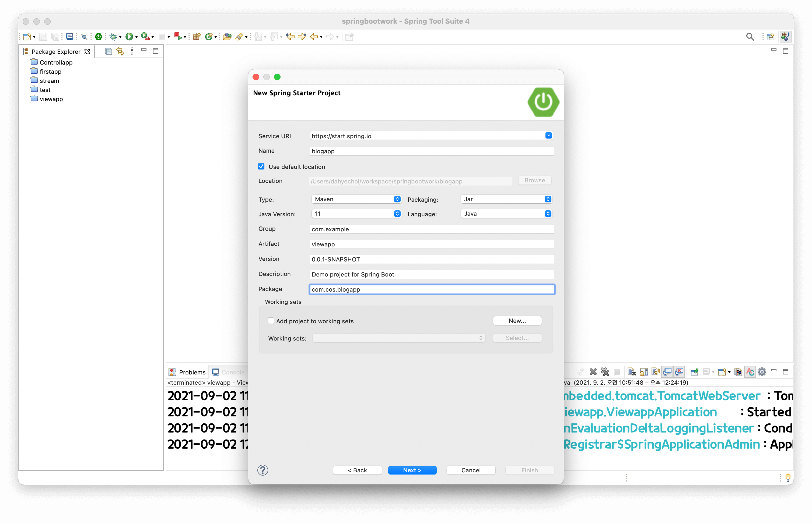Screen dimensions: 812x524
Task: Click the Next > button
Action: click(412, 470)
